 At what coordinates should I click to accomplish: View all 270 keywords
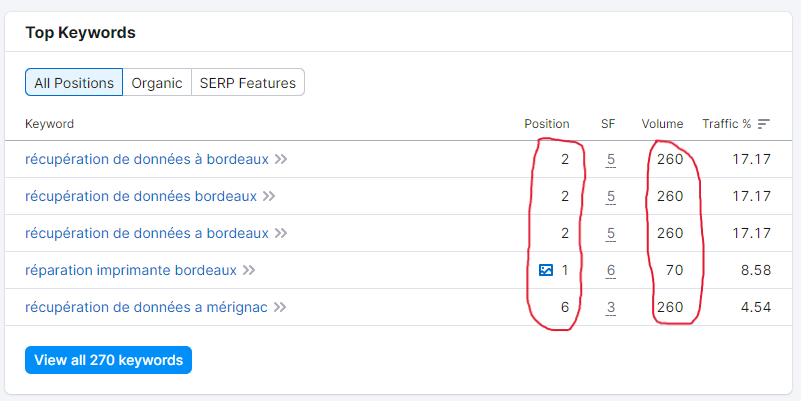(108, 360)
